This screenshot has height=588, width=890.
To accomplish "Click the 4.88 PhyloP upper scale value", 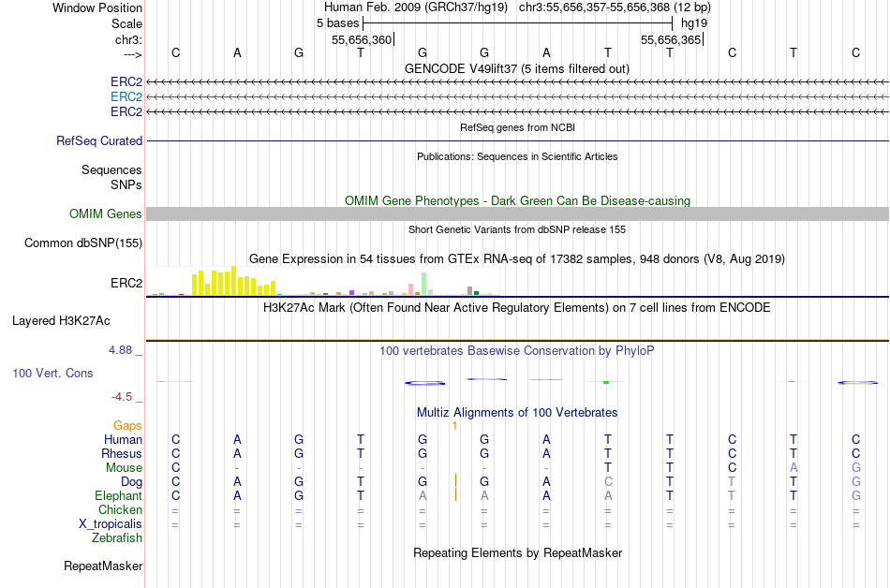I will (x=120, y=350).
